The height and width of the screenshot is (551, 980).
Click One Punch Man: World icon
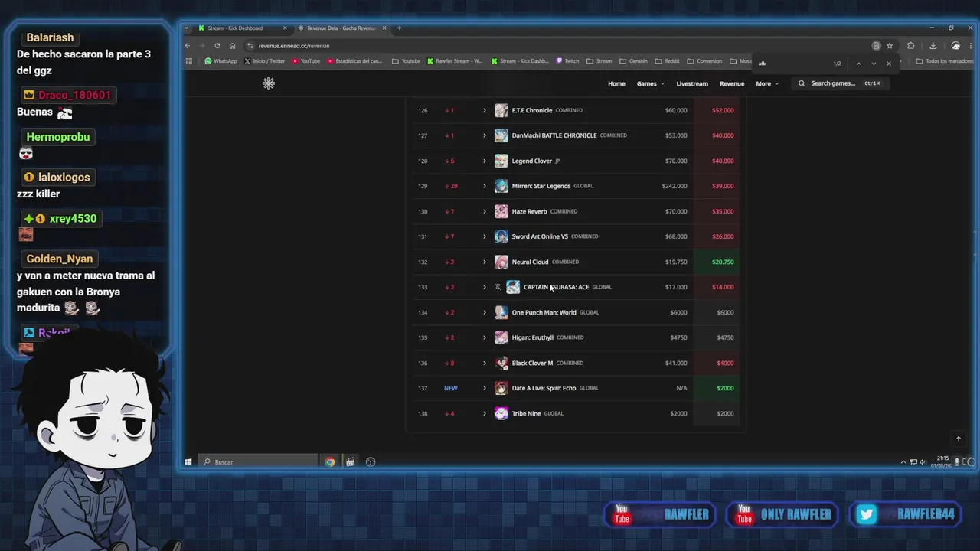[x=501, y=312]
